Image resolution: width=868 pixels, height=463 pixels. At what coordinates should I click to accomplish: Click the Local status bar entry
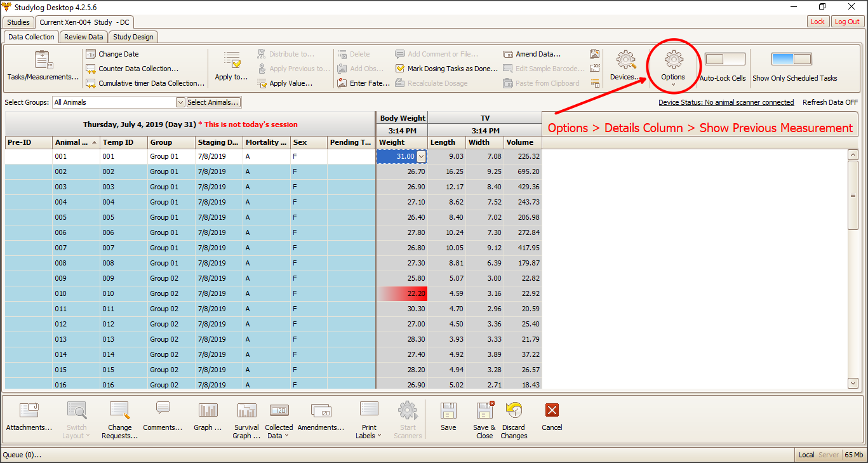tap(806, 455)
